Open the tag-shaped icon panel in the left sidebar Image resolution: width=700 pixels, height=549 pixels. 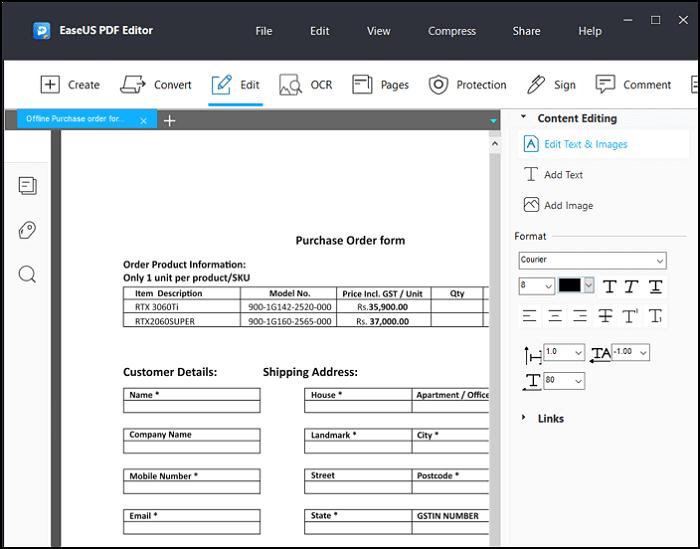pyautogui.click(x=28, y=231)
